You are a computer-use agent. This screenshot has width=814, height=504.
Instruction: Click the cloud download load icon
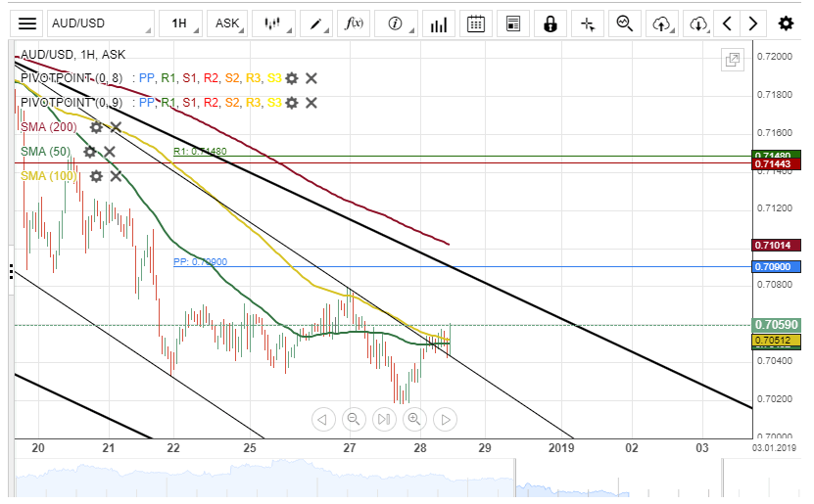(x=697, y=23)
